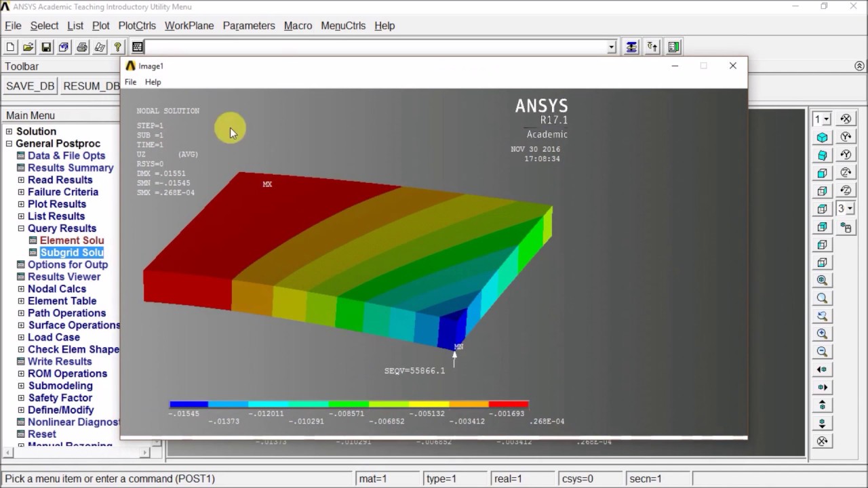Click the Rotate about -Y icon
Image resolution: width=868 pixels, height=488 pixels.
[846, 155]
